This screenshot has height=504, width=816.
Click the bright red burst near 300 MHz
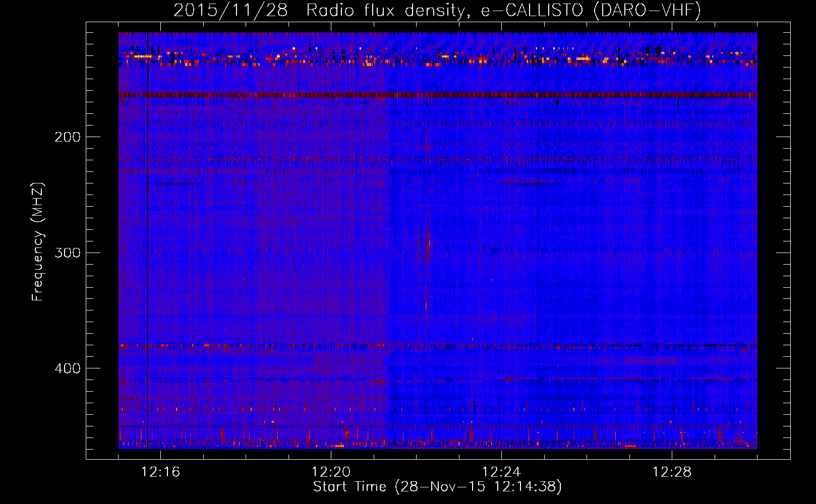click(428, 247)
